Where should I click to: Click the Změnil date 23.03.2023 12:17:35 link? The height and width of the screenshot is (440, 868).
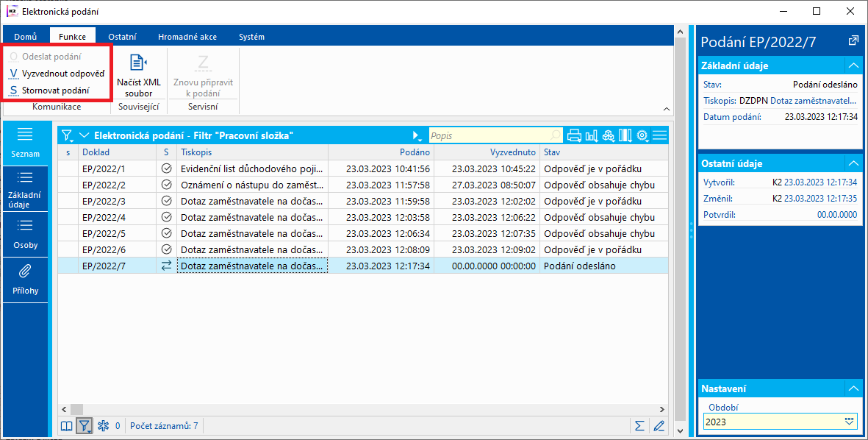[x=820, y=198]
